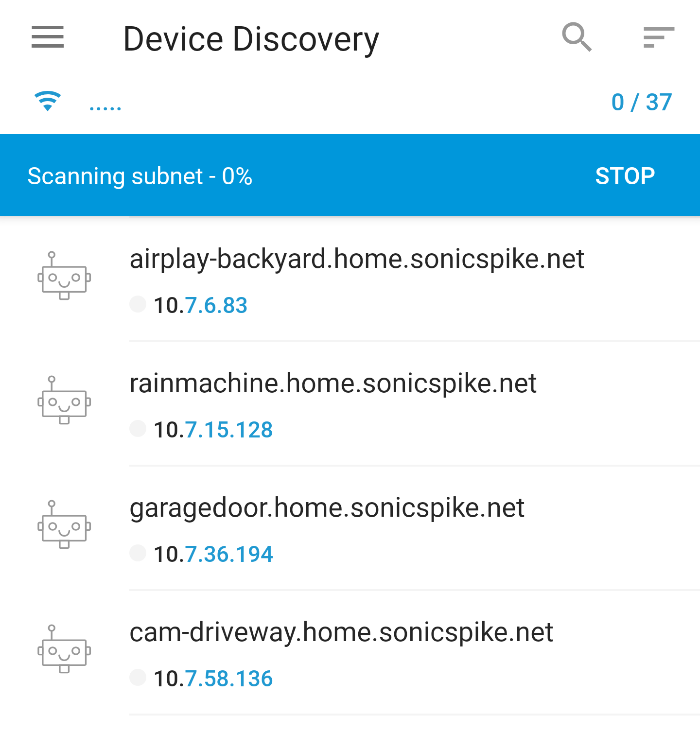Click the robot icon for rainmachine device
The width and height of the screenshot is (700, 733).
(x=64, y=400)
